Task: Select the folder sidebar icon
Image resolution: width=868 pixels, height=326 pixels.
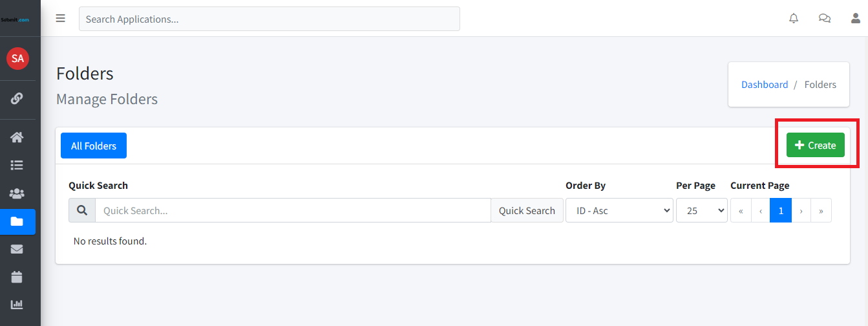Action: [17, 222]
